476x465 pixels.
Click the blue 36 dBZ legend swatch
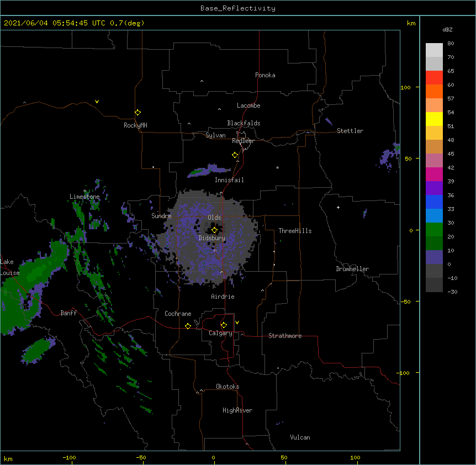(x=434, y=202)
